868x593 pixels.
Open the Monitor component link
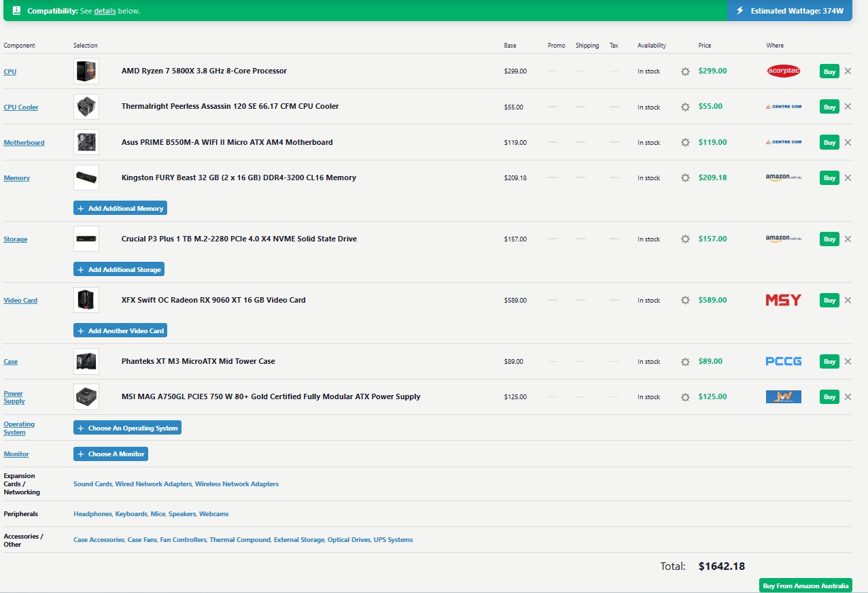[x=16, y=454]
